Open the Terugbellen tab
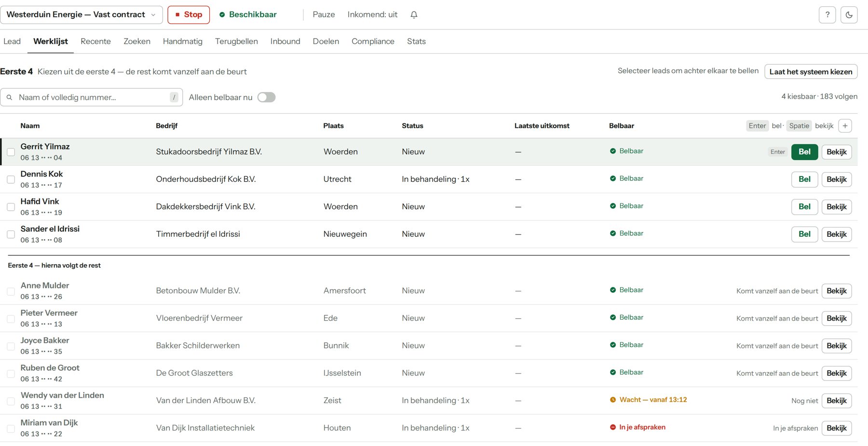868x446 pixels. (x=236, y=41)
